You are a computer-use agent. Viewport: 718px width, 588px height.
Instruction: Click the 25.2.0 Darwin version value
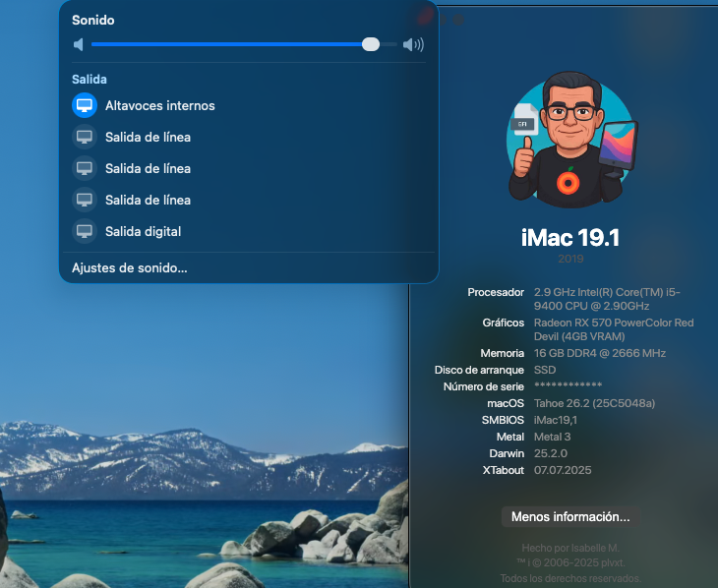pyautogui.click(x=551, y=453)
